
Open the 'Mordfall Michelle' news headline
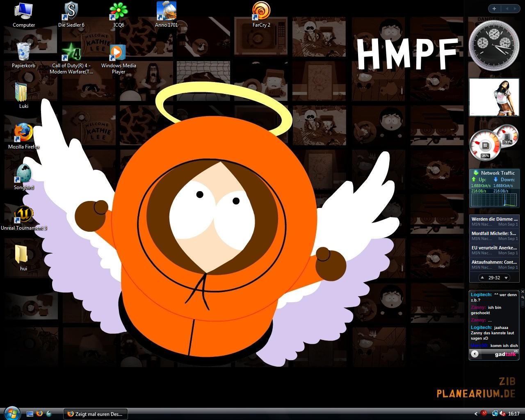click(x=494, y=233)
